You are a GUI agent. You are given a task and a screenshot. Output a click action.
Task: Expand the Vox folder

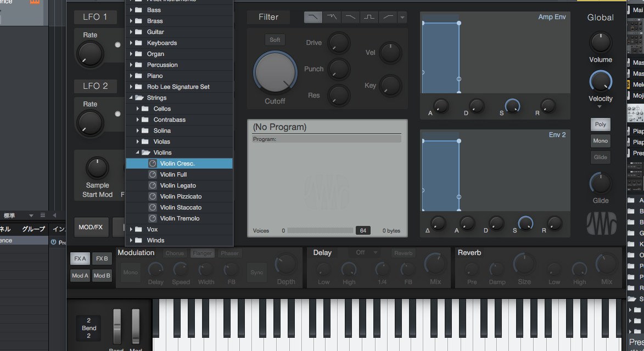(131, 229)
